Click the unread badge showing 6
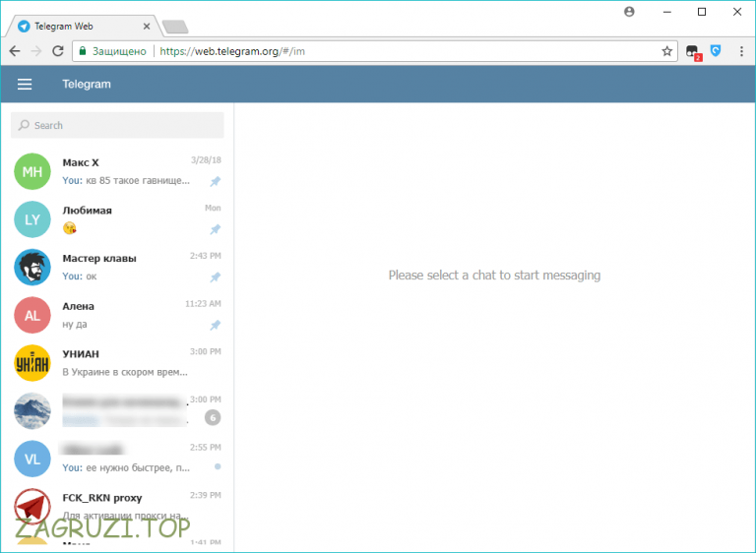This screenshot has height=553, width=756. (213, 417)
